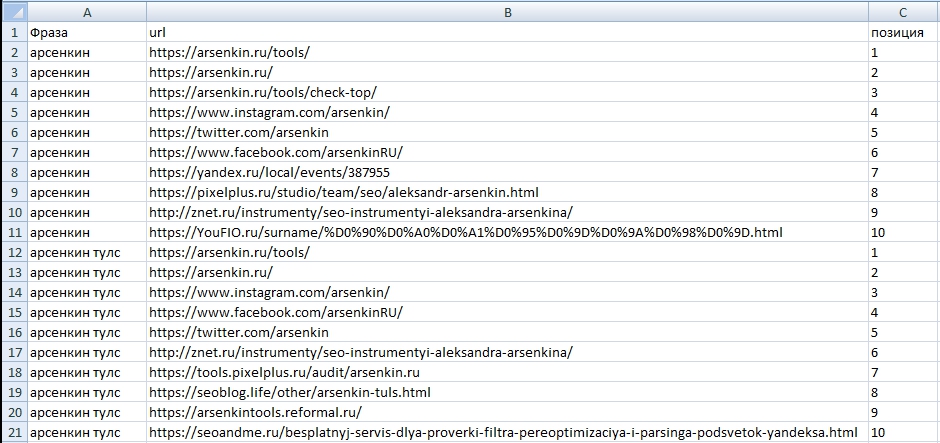Select the tools.pixelplus.ru audit URL cell
This screenshot has width=940, height=443.
click(x=506, y=372)
